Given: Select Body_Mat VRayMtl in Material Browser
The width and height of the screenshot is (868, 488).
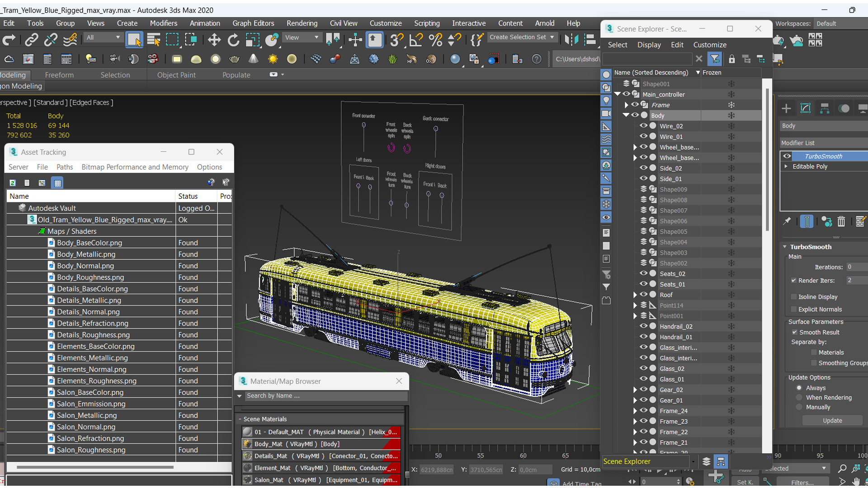Looking at the screenshot, I should coord(321,444).
